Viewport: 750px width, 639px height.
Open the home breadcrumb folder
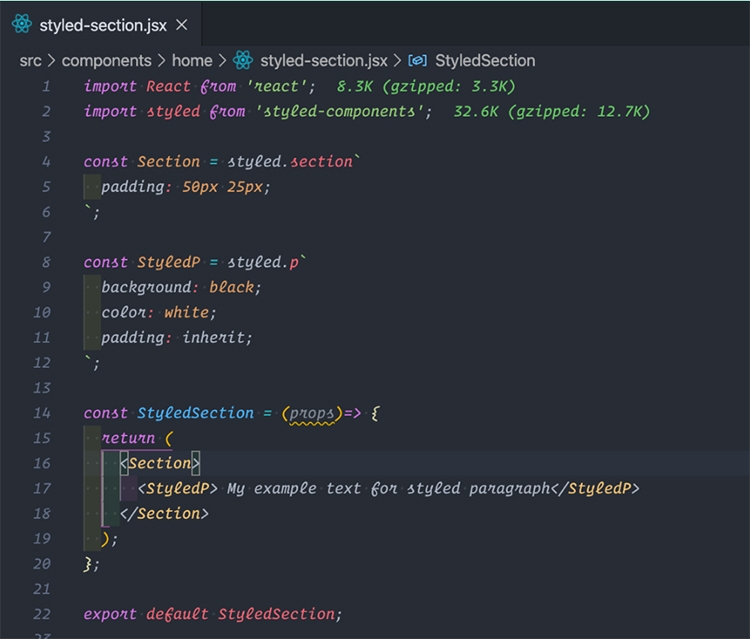[x=192, y=60]
